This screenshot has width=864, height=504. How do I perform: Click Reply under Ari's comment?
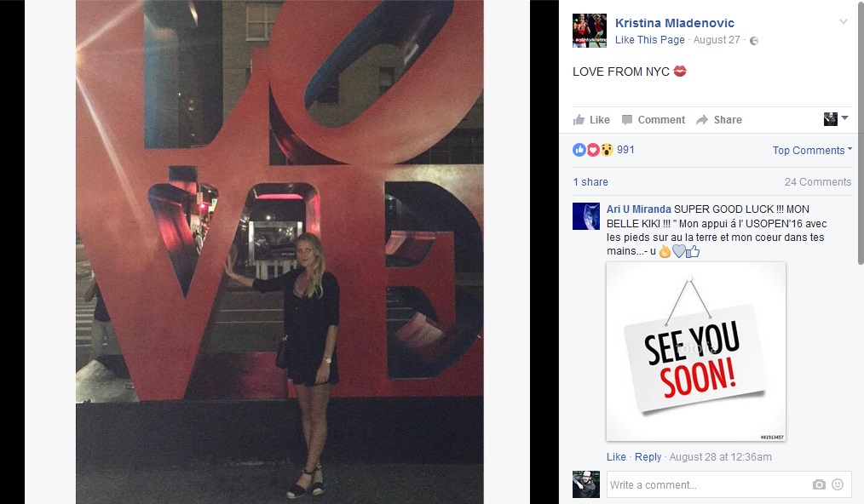click(x=648, y=456)
